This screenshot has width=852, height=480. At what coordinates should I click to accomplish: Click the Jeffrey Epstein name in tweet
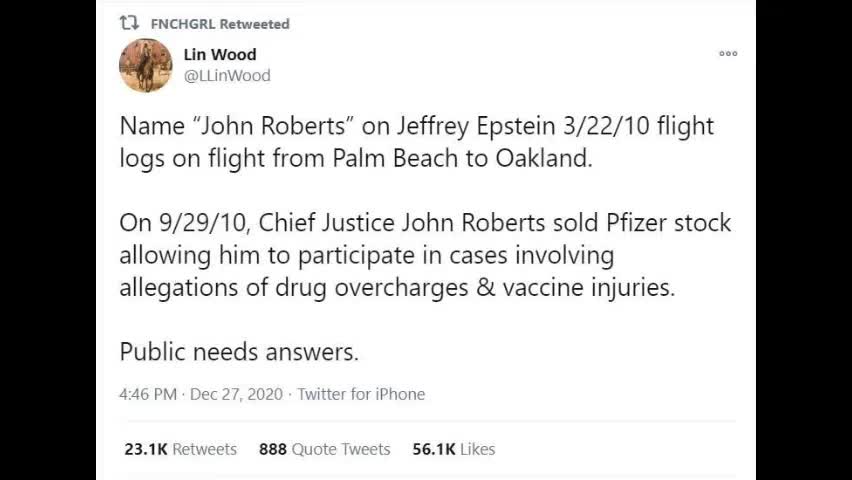475,127
